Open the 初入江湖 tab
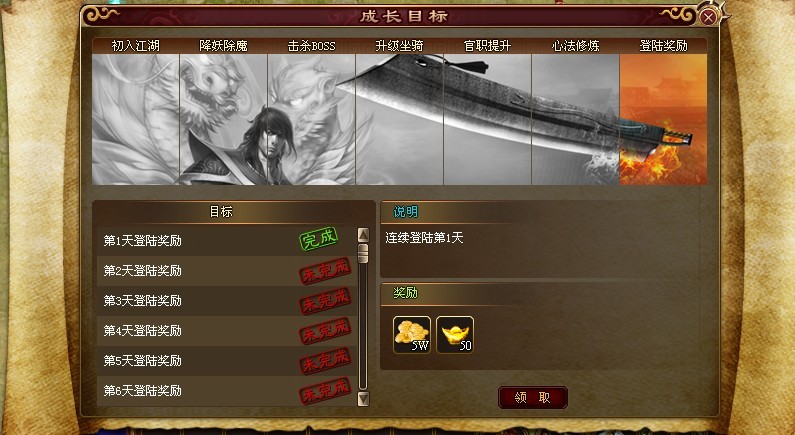 point(135,46)
